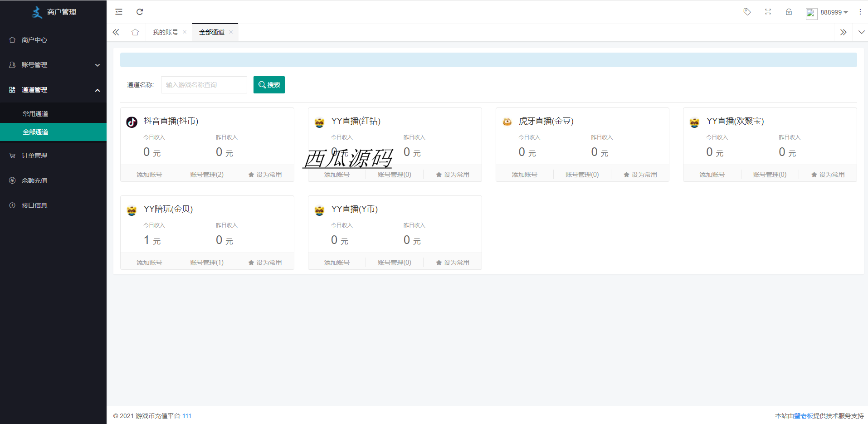Image resolution: width=868 pixels, height=424 pixels.
Task: Click the YY直播(Y币) channel icon
Action: (320, 210)
